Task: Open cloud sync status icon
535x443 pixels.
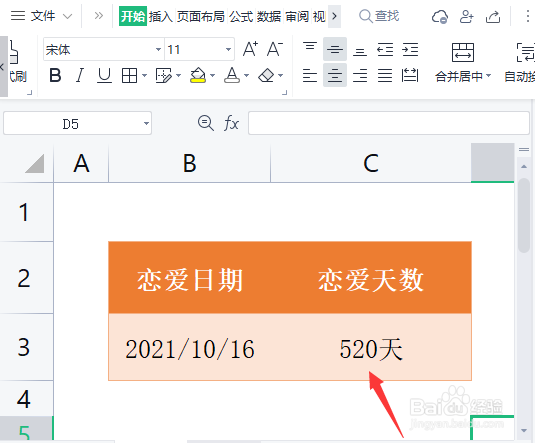Action: point(439,16)
